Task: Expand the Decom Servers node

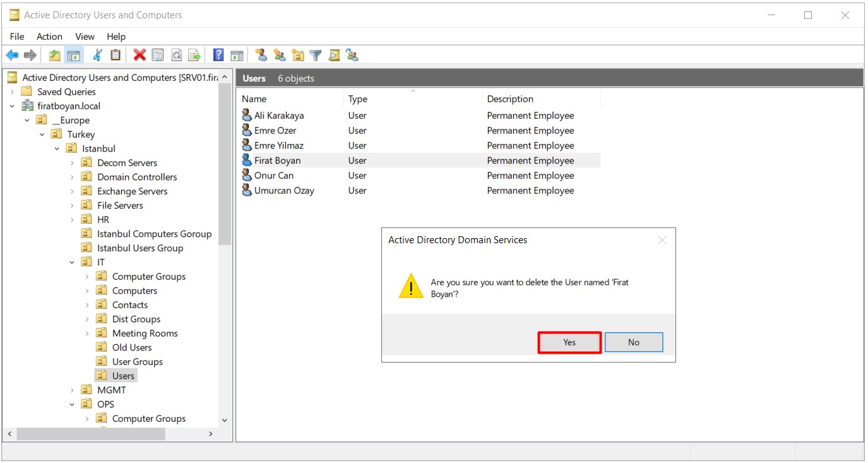Action: 72,163
